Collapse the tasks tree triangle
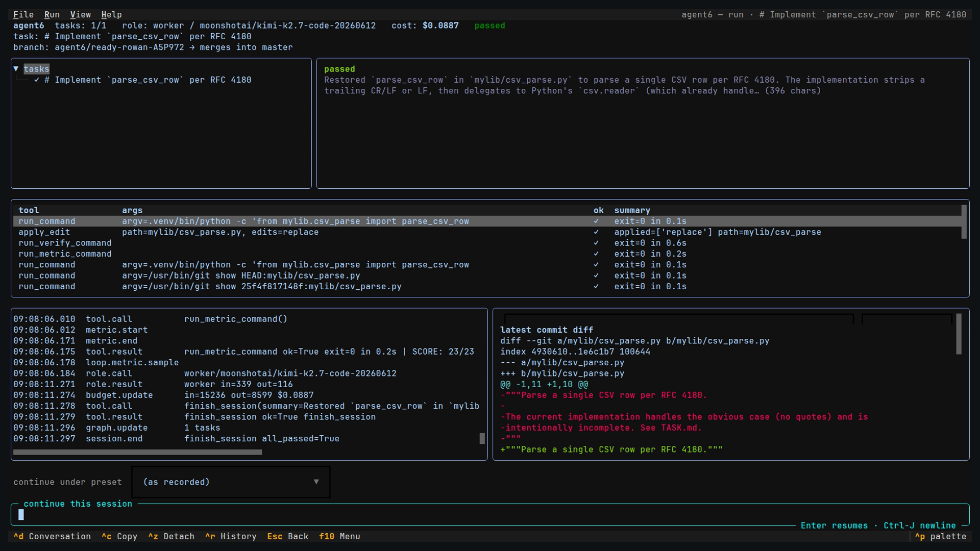 pyautogui.click(x=16, y=69)
